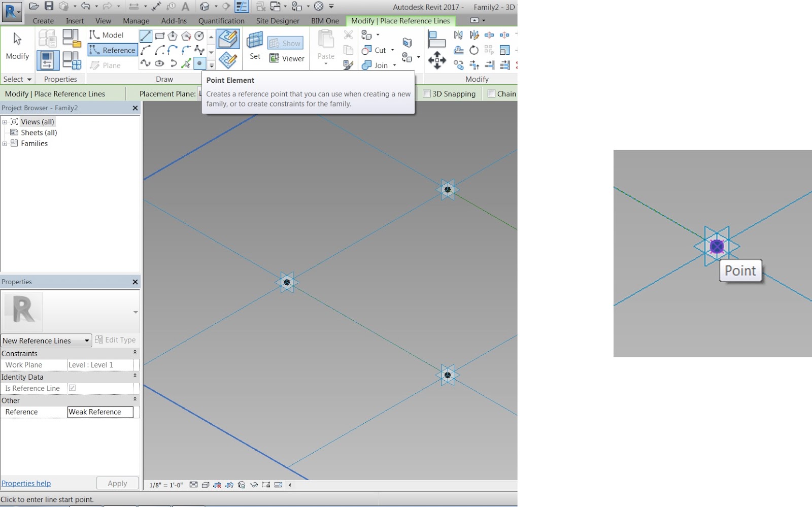Click the Apply button in Properties

(117, 483)
